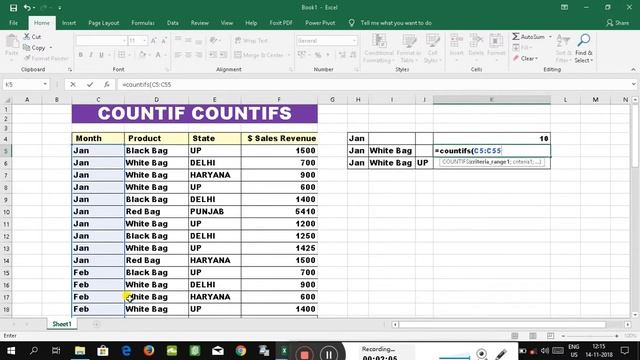Toggle Bold formatting
The height and width of the screenshot is (360, 640).
[81, 55]
